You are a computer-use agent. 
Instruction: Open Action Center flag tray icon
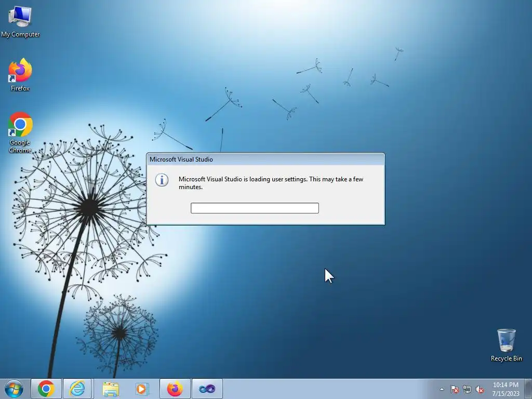[455, 389]
